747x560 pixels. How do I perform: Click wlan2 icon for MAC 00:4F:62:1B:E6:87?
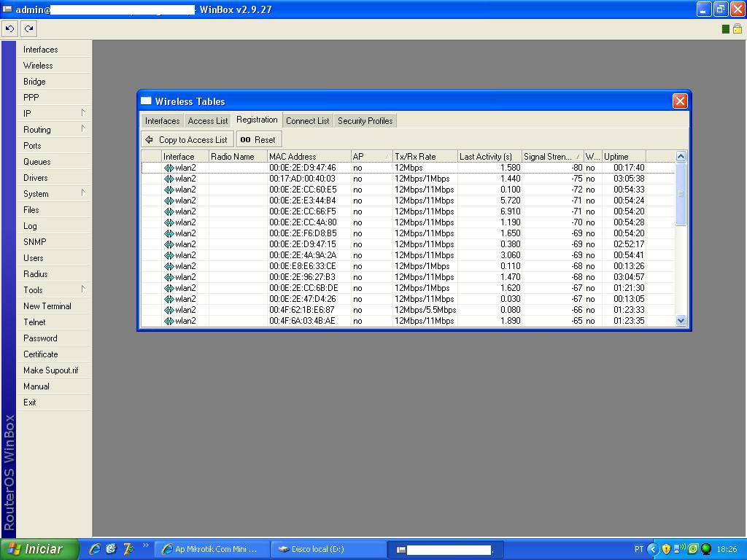[x=169, y=310]
